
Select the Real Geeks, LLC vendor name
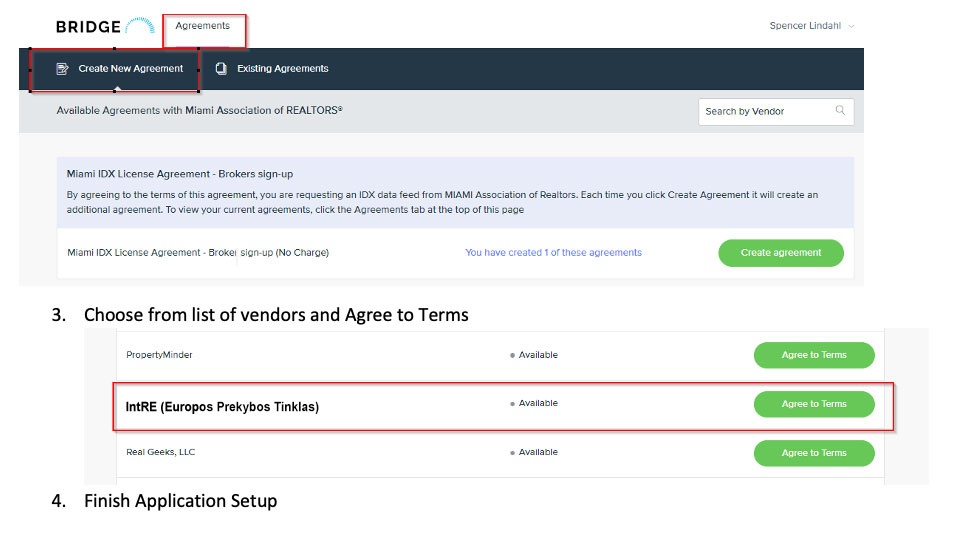160,452
